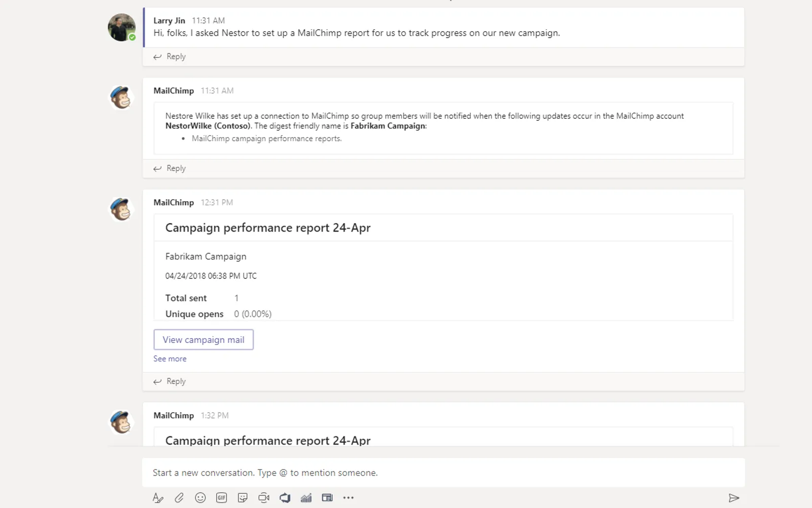Image resolution: width=812 pixels, height=508 pixels.
Task: Open the more messaging extensions ellipsis
Action: point(348,498)
